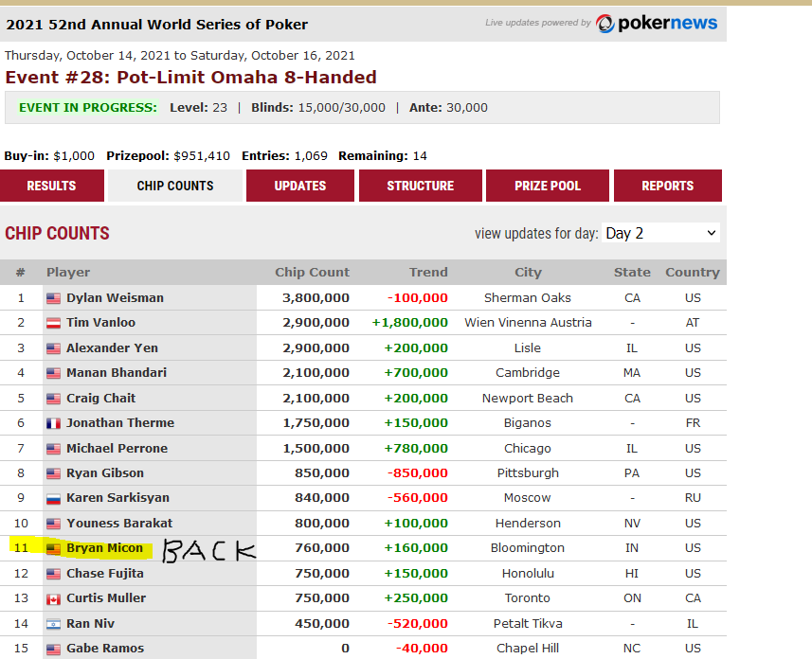Click the Player column header
812x659 pixels.
pyautogui.click(x=68, y=273)
